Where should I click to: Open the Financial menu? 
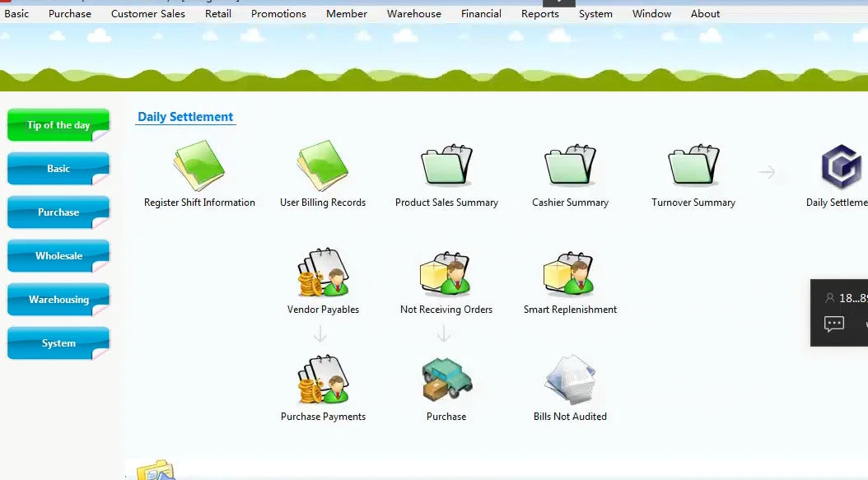481,14
